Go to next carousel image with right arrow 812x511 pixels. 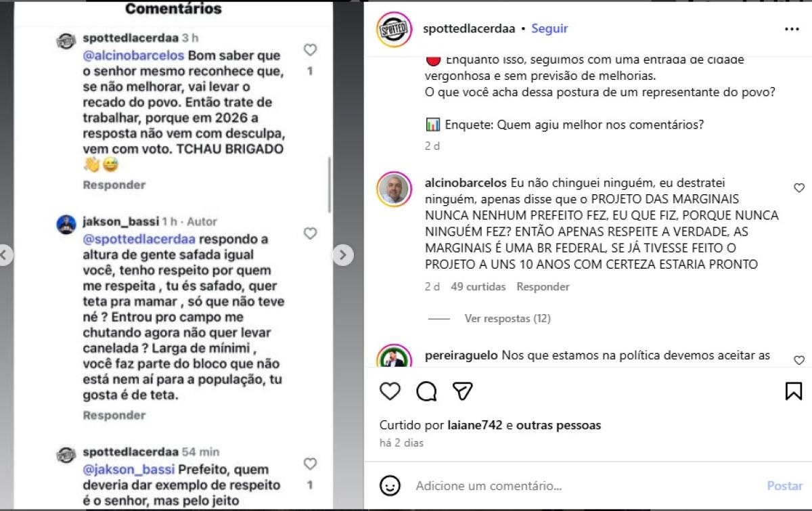pyautogui.click(x=342, y=254)
